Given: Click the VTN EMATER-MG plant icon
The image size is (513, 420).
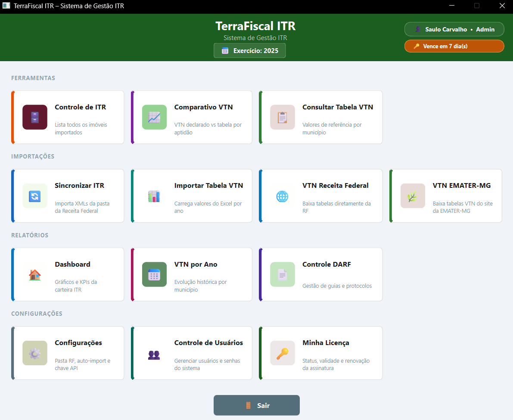Looking at the screenshot, I should (x=413, y=196).
